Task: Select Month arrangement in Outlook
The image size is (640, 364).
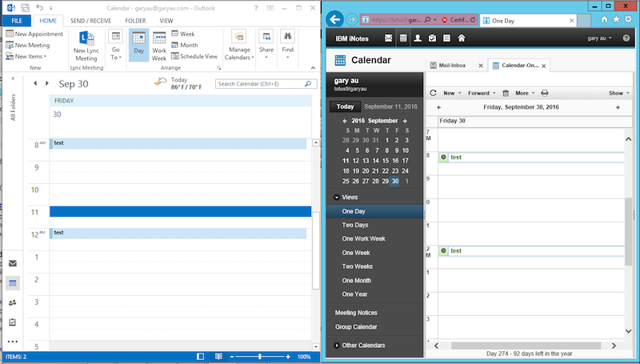Action: pos(185,46)
